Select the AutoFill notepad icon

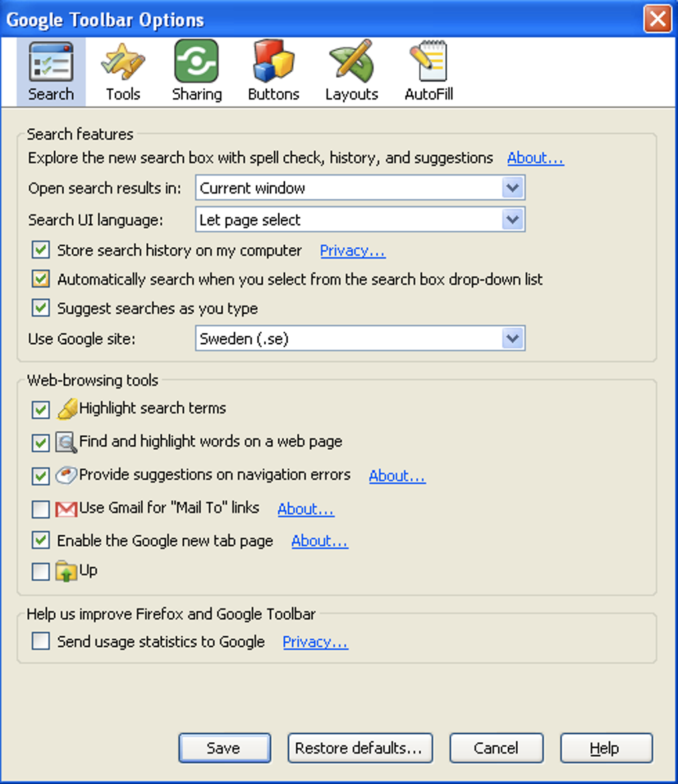(428, 61)
